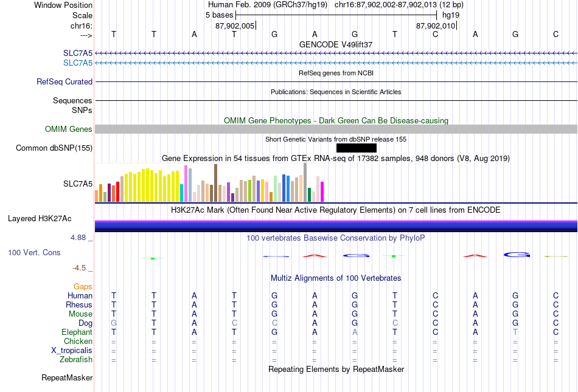Click Human Feb. 2009 (GRCh37/hg19) assembly text

268,5
